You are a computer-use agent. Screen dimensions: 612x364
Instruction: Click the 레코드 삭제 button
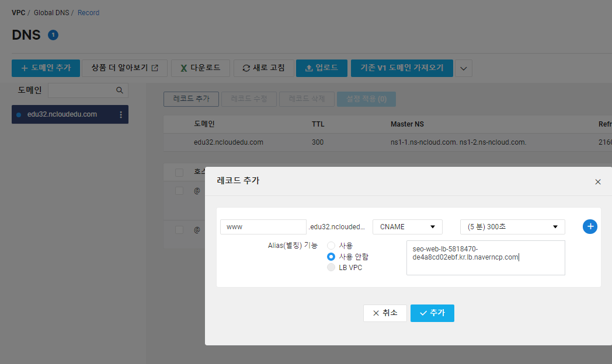307,99
